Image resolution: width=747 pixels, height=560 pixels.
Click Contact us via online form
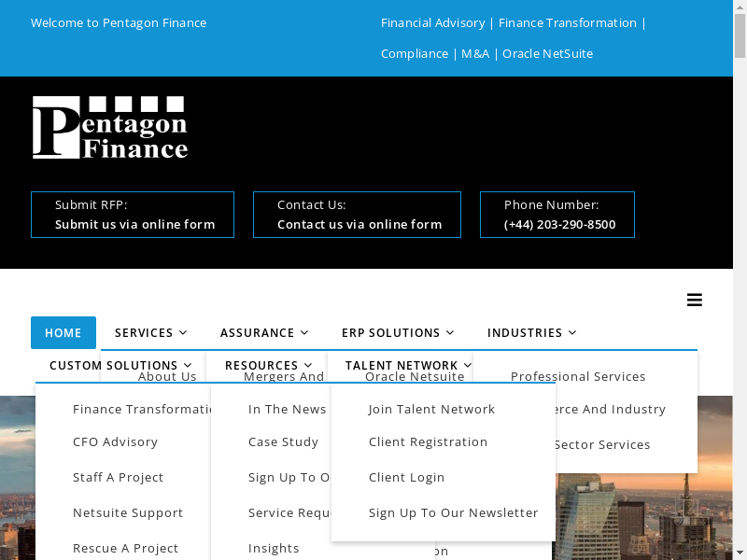[x=359, y=224]
